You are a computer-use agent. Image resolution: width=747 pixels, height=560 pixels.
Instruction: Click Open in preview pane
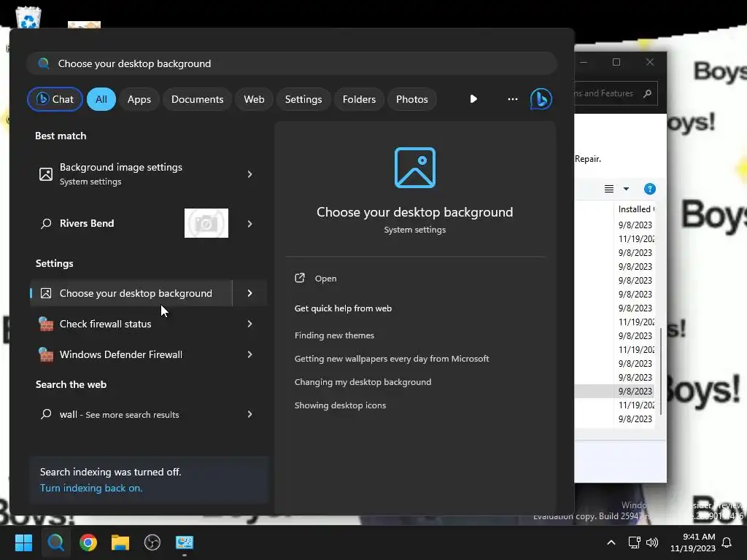click(325, 279)
